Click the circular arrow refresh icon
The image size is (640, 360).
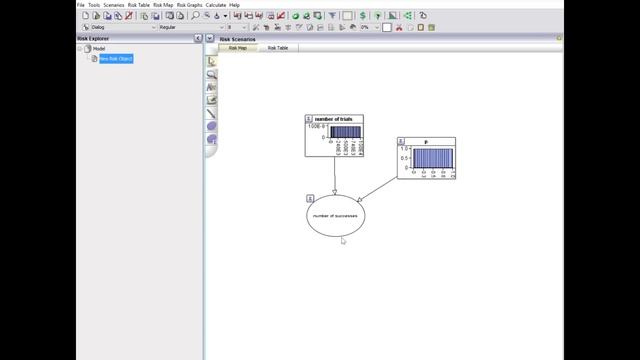click(423, 16)
